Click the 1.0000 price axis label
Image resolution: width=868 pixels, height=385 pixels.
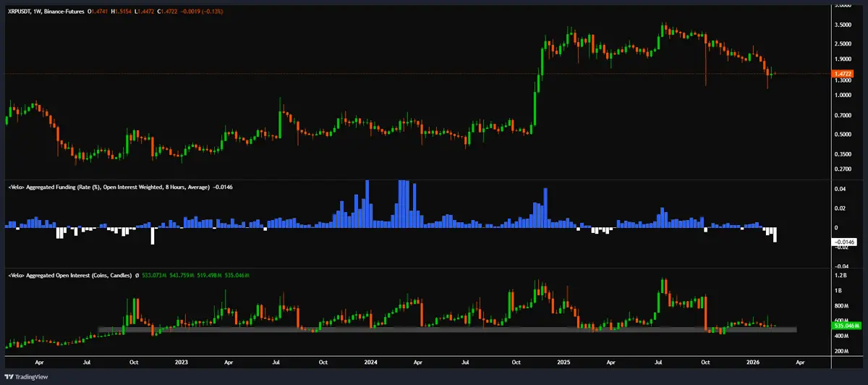pos(843,96)
